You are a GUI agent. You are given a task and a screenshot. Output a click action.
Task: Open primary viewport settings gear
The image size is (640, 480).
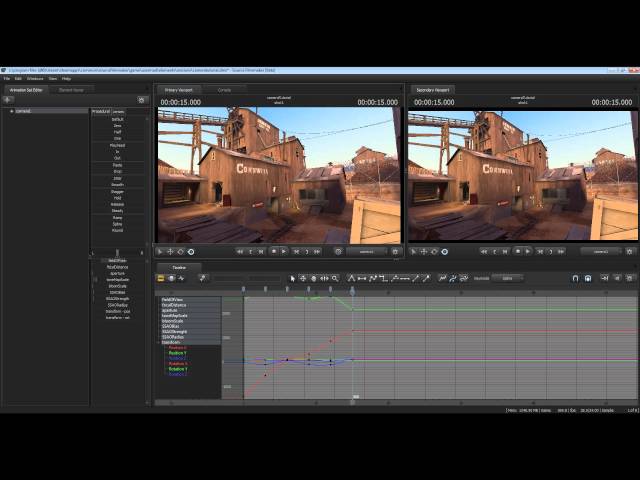[x=395, y=252]
